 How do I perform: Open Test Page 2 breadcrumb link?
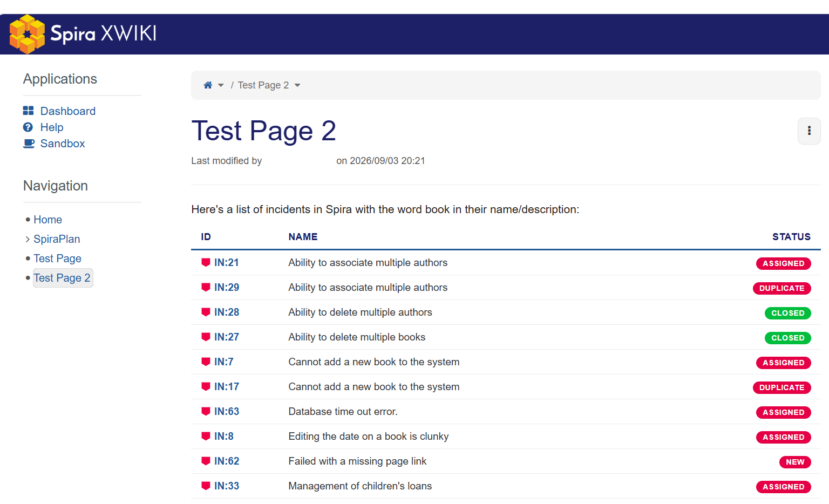pyautogui.click(x=263, y=85)
